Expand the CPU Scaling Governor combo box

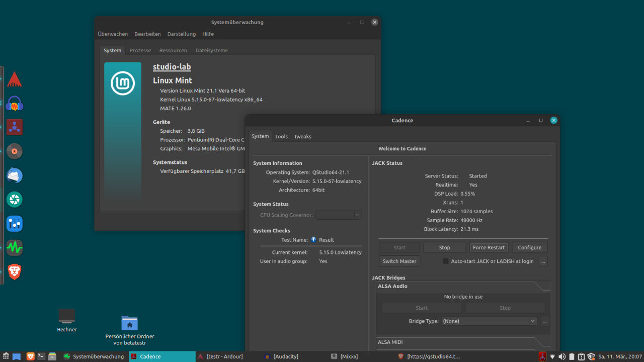pos(339,215)
